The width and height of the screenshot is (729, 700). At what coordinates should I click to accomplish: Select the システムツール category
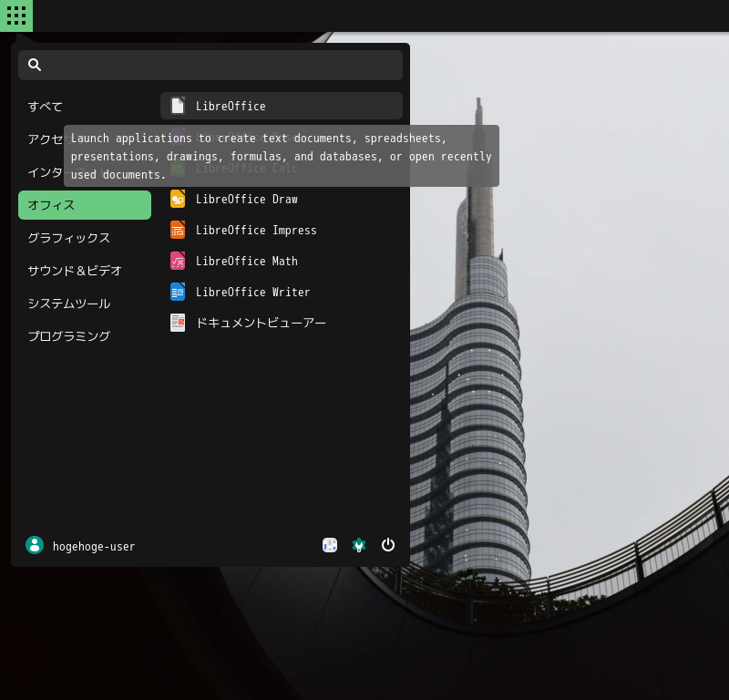click(85, 304)
